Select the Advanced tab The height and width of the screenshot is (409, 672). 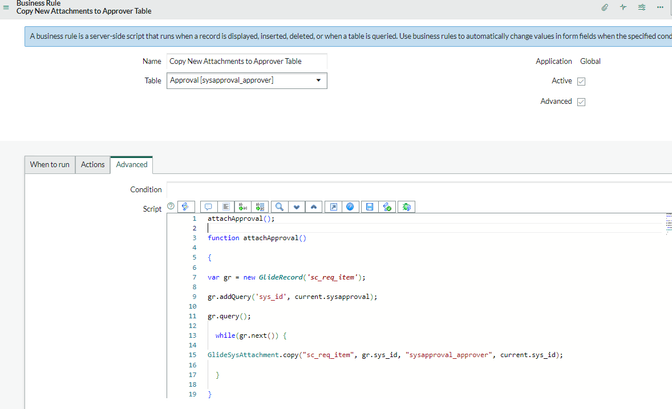pos(132,165)
